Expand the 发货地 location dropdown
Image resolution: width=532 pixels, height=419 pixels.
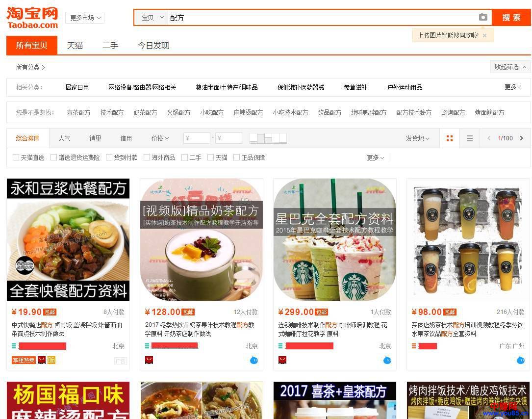pyautogui.click(x=417, y=138)
